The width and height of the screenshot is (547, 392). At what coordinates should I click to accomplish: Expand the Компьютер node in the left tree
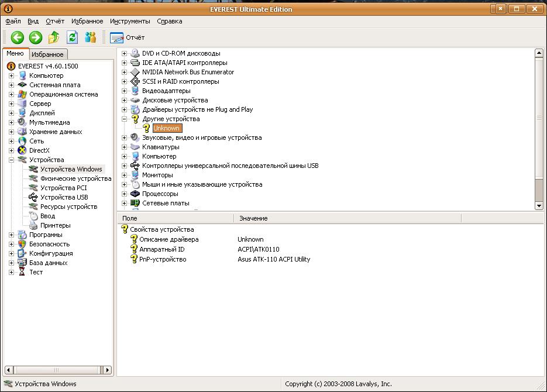click(11, 75)
